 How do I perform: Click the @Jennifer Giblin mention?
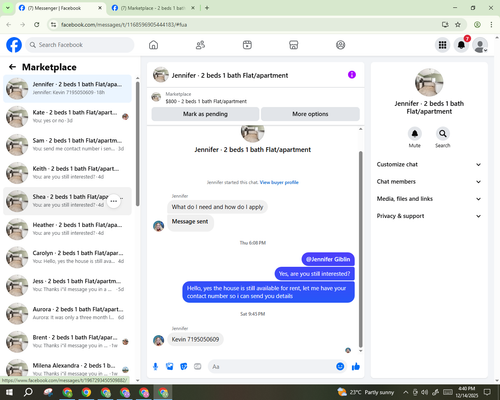(x=328, y=259)
